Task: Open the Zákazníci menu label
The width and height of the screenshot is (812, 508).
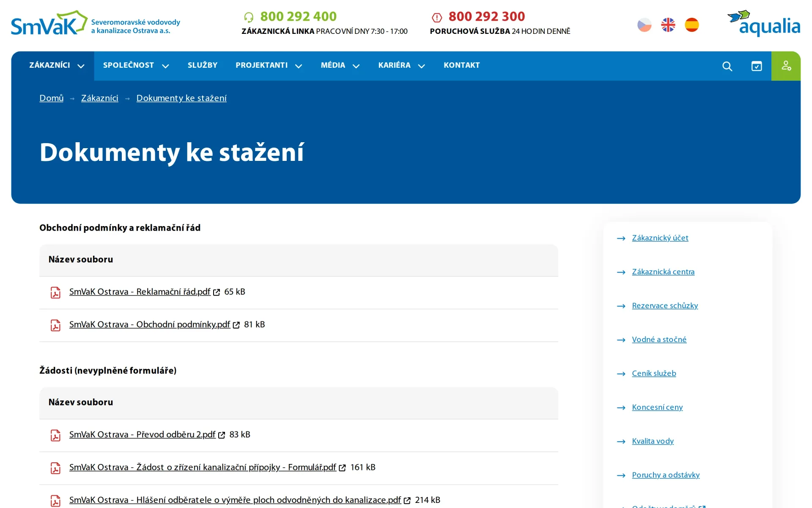Action: (x=49, y=65)
